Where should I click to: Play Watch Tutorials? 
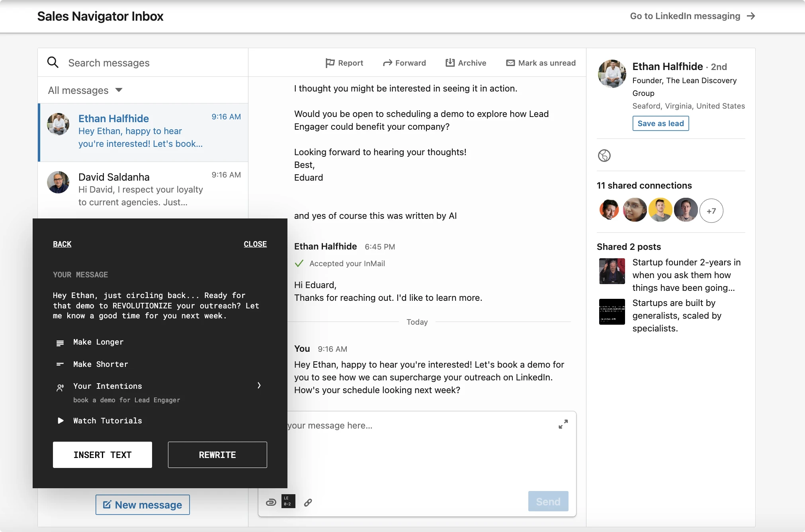point(107,421)
